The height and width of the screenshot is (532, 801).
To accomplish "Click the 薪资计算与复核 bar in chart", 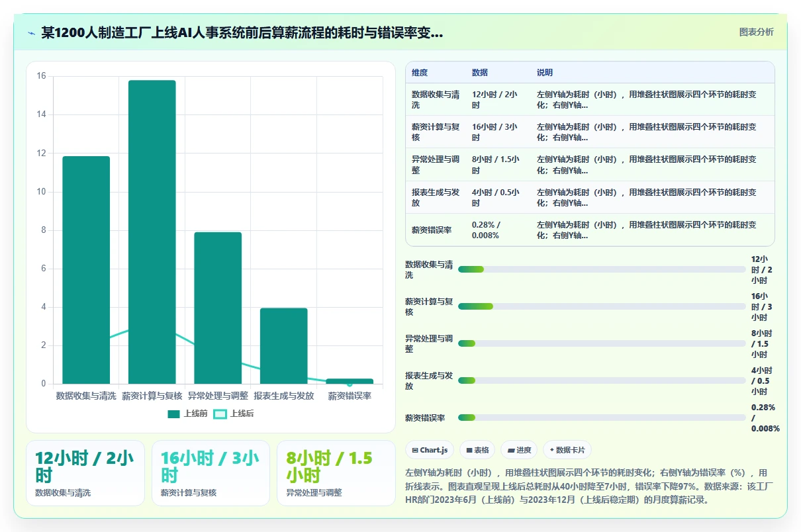I will point(152,232).
